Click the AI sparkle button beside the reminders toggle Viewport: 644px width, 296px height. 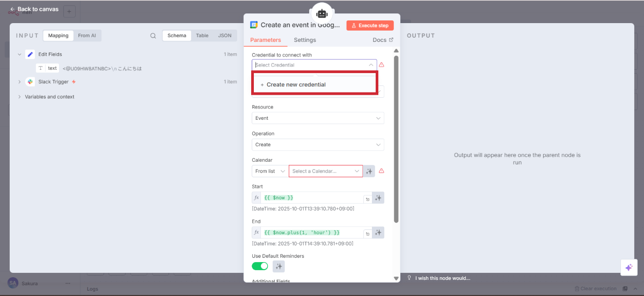[279, 266]
